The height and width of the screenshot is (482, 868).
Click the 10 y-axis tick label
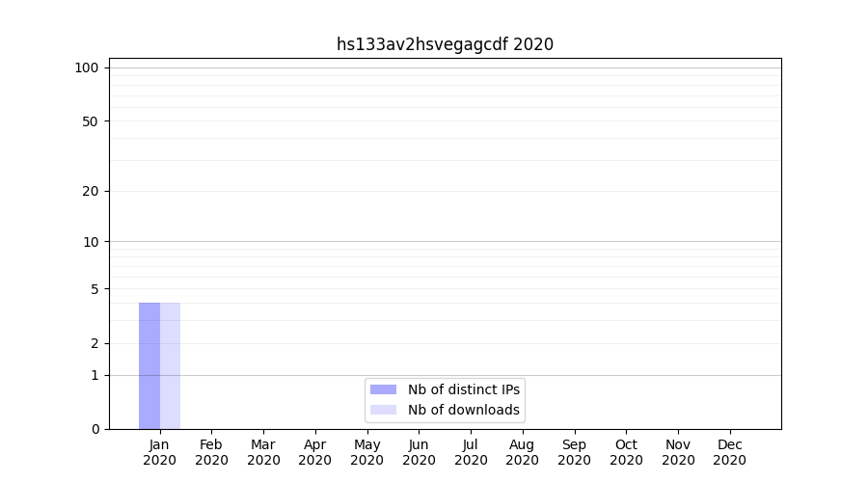coord(90,242)
